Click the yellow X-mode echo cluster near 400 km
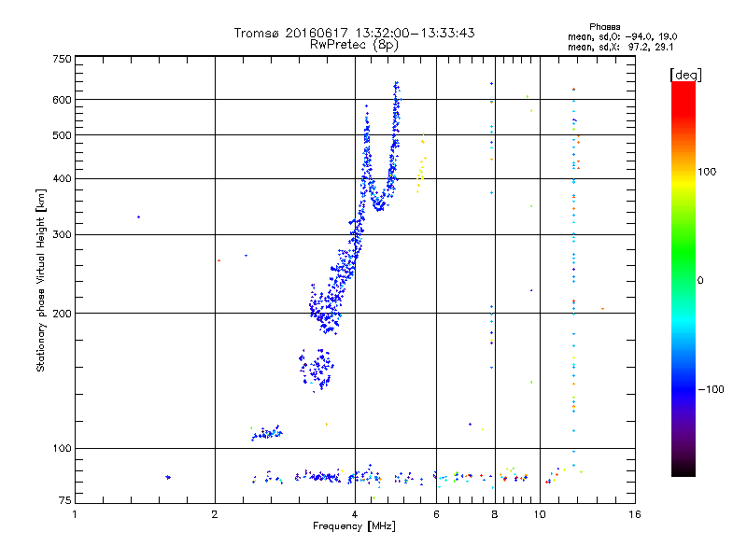The image size is (747, 560). (x=421, y=163)
